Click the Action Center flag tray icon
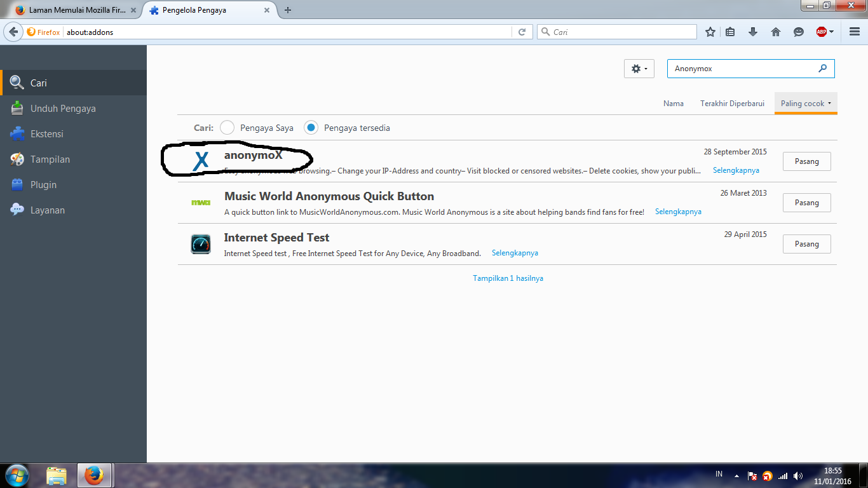The width and height of the screenshot is (868, 488). [752, 475]
